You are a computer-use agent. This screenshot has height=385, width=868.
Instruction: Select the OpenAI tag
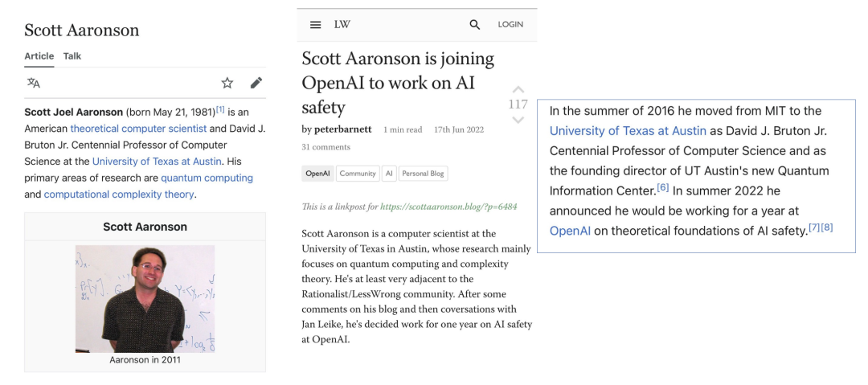(317, 174)
